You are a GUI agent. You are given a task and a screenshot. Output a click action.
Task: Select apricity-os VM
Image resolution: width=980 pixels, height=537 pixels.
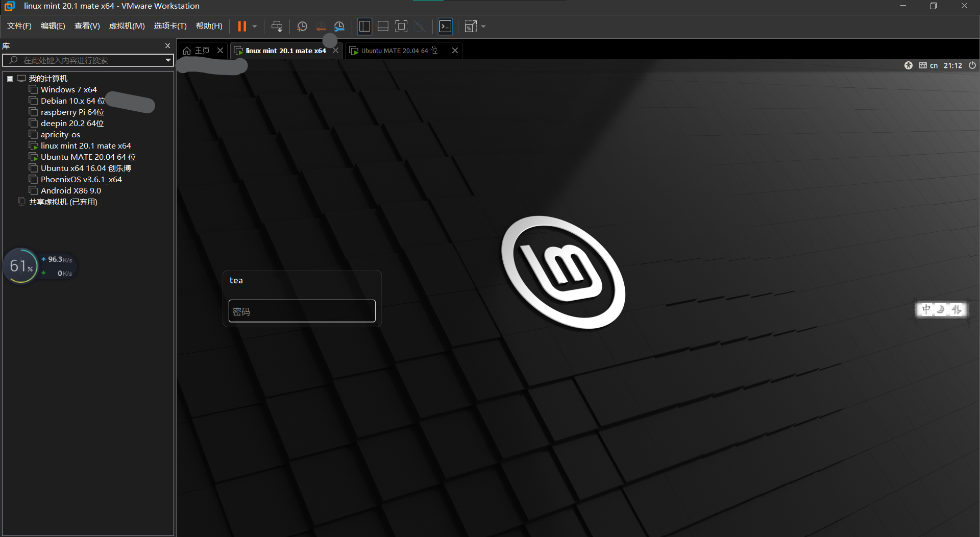60,135
